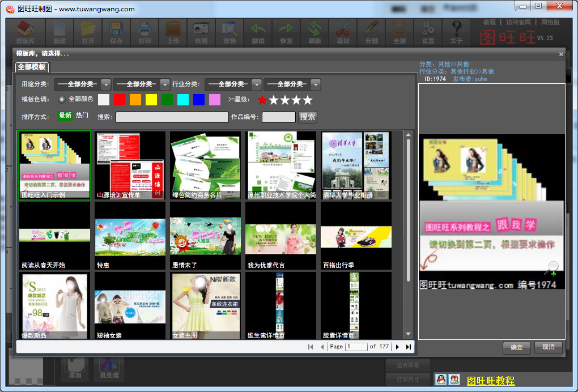The image size is (578, 392).
Task: Click the magnifier zoom icon on preview
Action: pyautogui.click(x=551, y=268)
